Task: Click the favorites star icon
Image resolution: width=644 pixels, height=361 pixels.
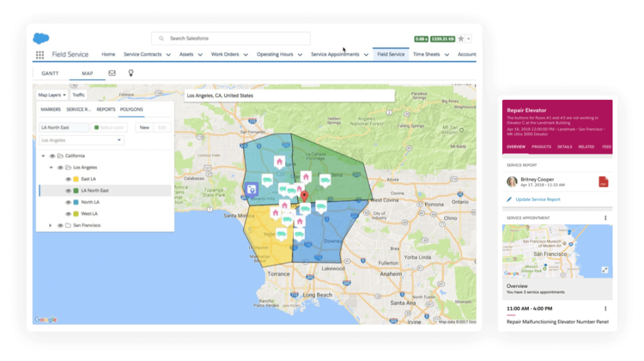Action: tap(461, 39)
